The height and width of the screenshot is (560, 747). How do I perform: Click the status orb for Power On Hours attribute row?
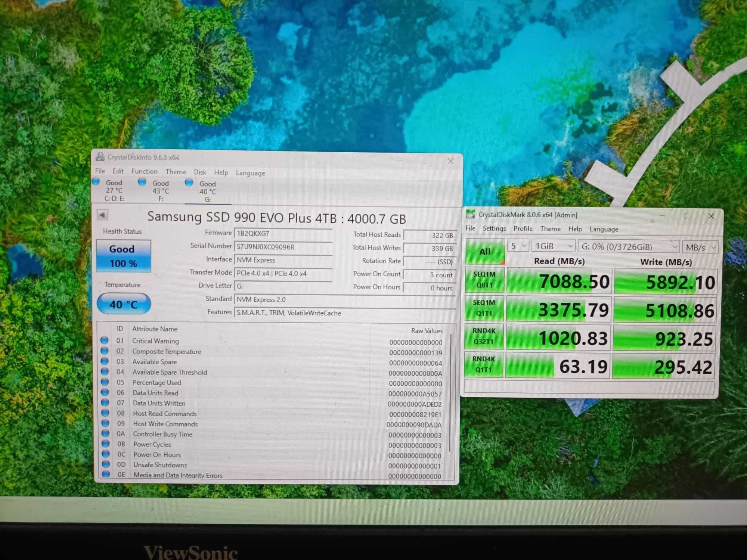coord(106,454)
